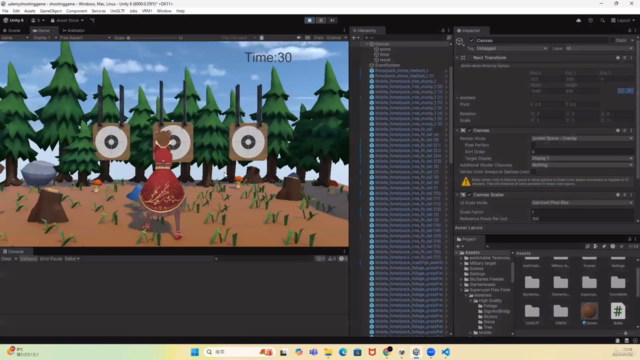
Task: Open Rect Transform preset icon
Action: (624, 58)
